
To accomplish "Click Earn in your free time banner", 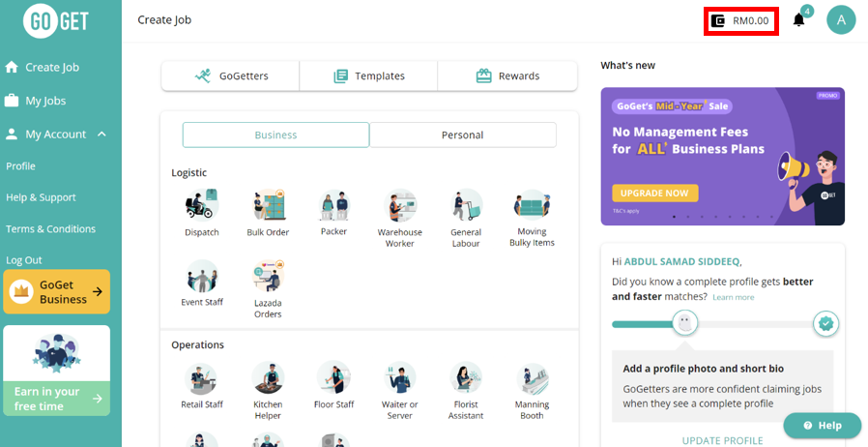I will tap(56, 371).
